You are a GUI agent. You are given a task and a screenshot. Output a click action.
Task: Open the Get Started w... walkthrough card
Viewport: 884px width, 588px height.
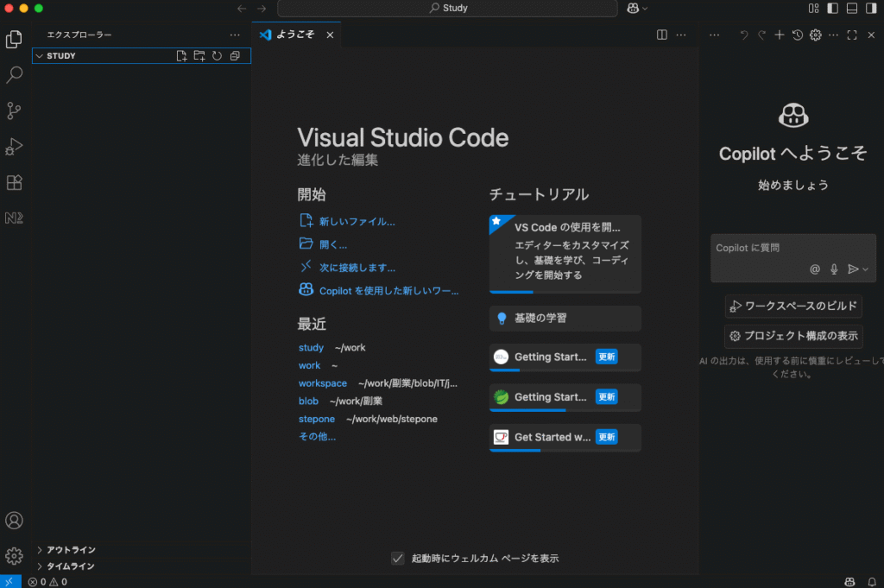pyautogui.click(x=565, y=438)
